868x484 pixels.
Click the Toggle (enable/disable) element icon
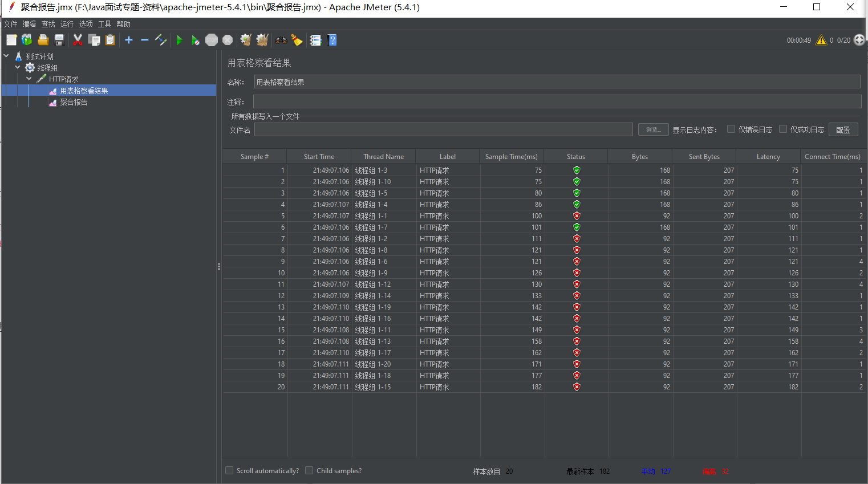click(x=161, y=40)
